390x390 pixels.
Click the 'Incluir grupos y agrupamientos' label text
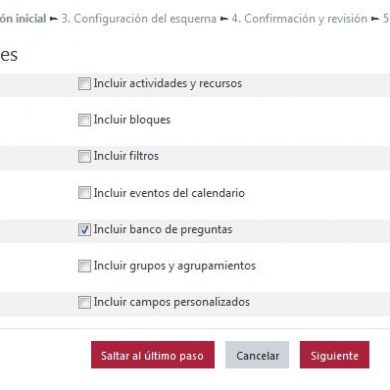click(175, 266)
